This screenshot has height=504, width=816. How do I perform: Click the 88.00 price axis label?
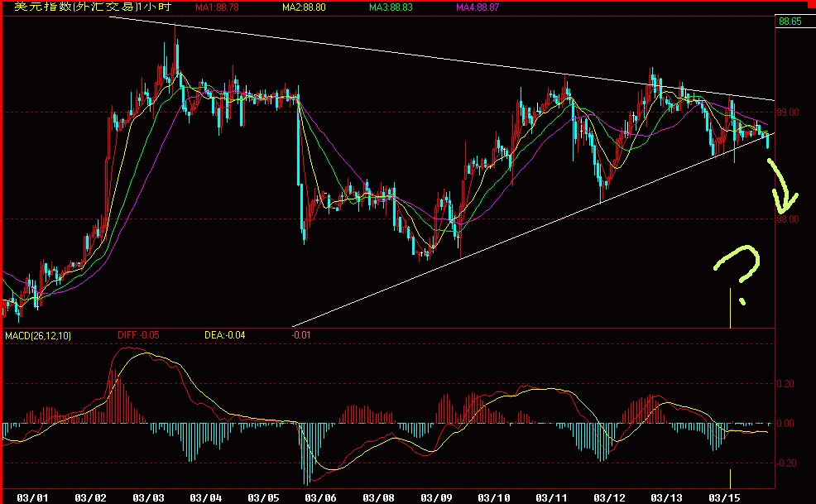[788, 219]
